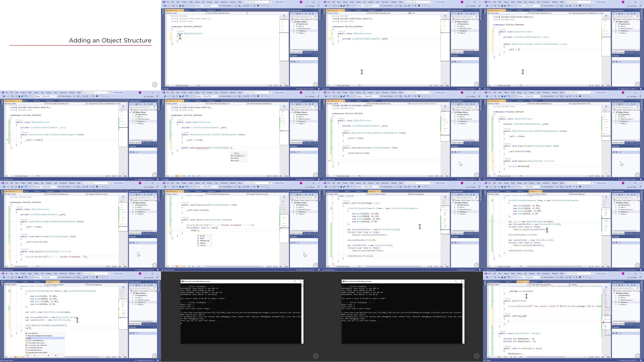Expand Visitor.cs node in the Ch: 50 frame
This screenshot has width=644, height=362.
coord(294,123)
